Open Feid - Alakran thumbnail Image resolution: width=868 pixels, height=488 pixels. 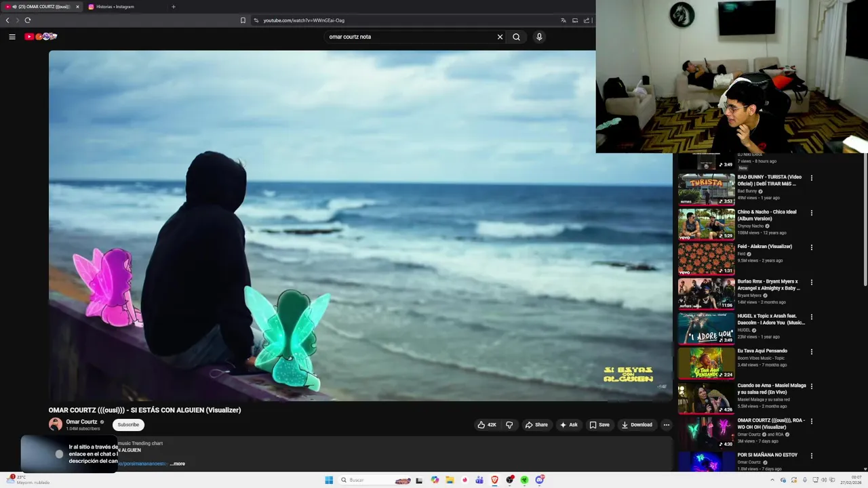click(x=706, y=258)
